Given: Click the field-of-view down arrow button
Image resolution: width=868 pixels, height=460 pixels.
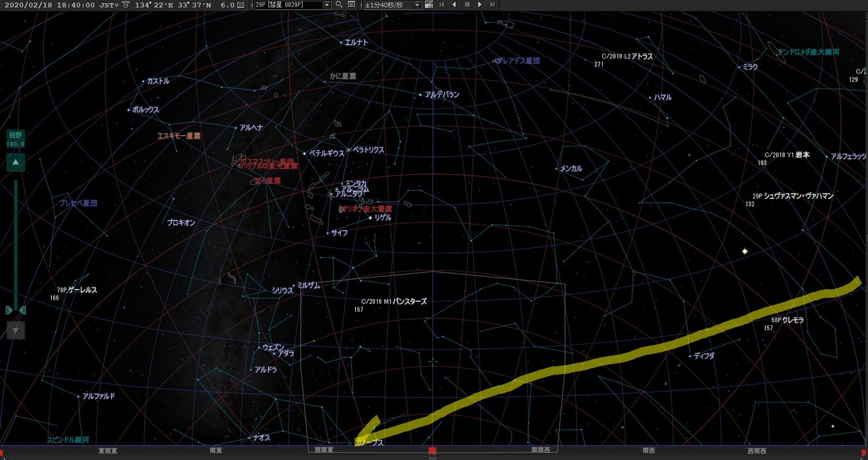Looking at the screenshot, I should point(15,330).
